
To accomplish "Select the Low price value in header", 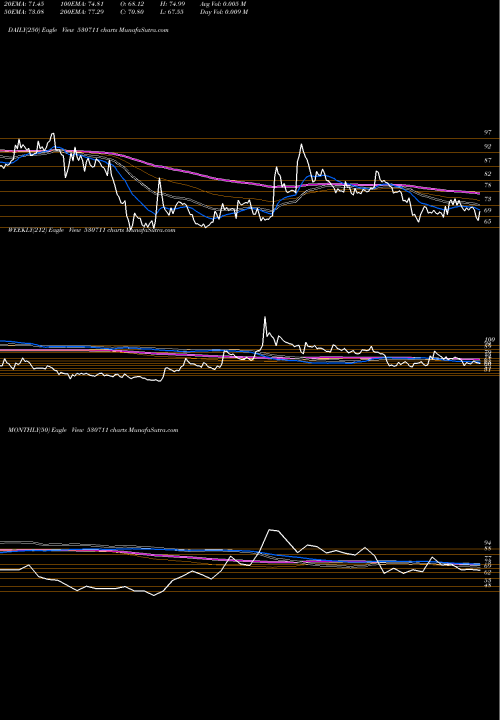I will 172,12.
